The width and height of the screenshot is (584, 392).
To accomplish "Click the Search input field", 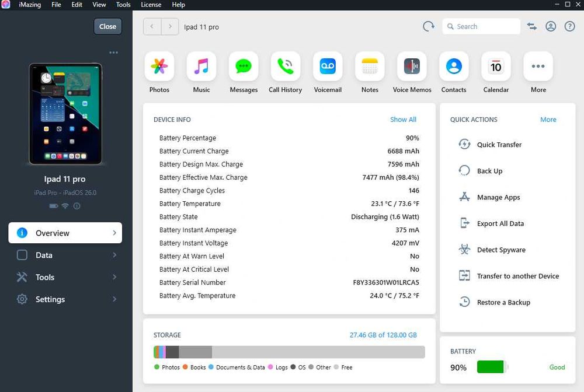I will 481,26.
